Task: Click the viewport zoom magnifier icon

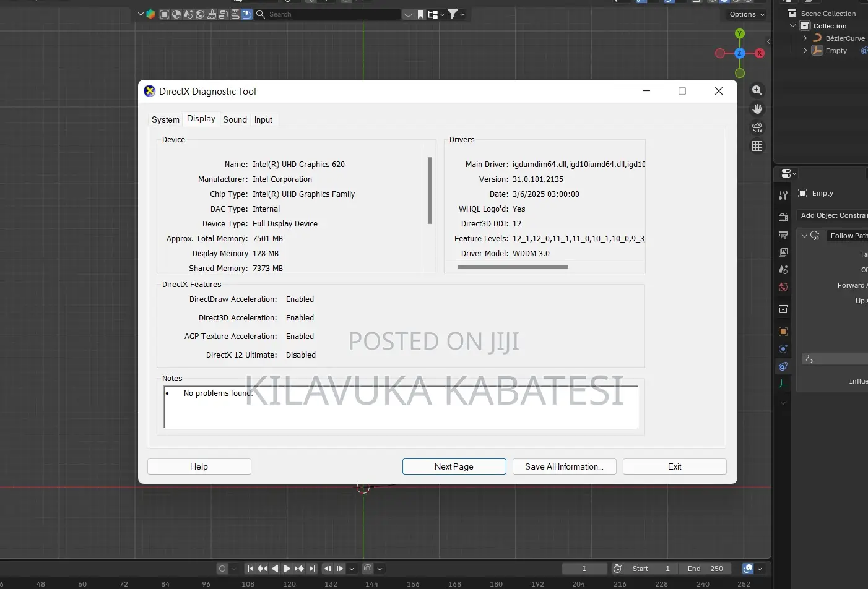Action: (757, 90)
